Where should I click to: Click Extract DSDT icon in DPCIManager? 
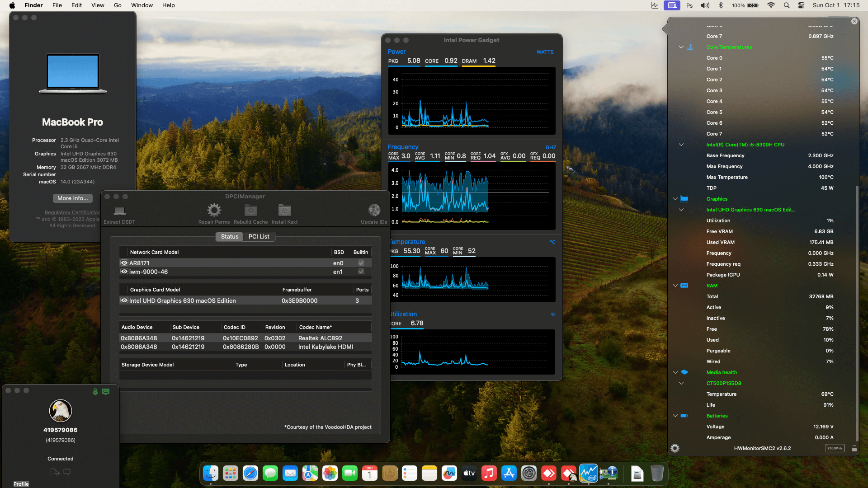(120, 211)
